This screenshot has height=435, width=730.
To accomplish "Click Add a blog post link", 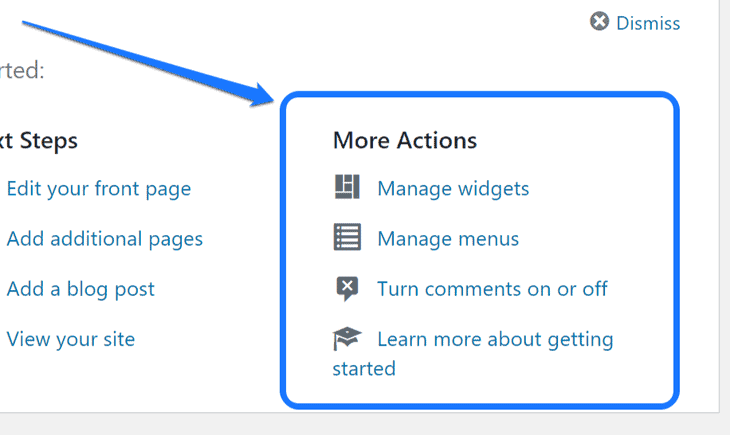I will coord(80,289).
